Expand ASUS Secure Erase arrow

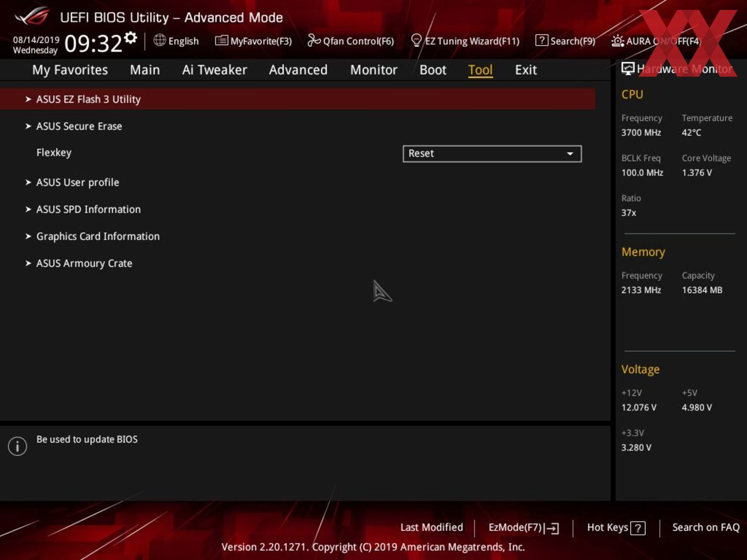(x=28, y=126)
